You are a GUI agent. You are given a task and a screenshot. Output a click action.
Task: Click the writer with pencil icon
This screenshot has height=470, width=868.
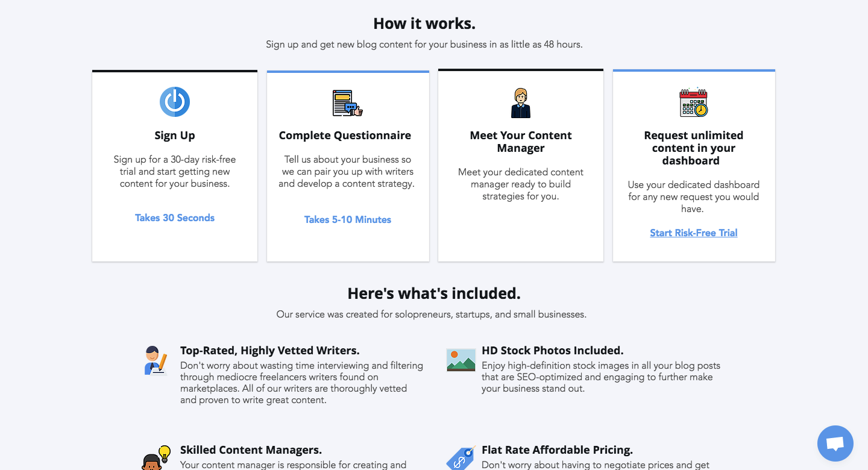tap(156, 360)
